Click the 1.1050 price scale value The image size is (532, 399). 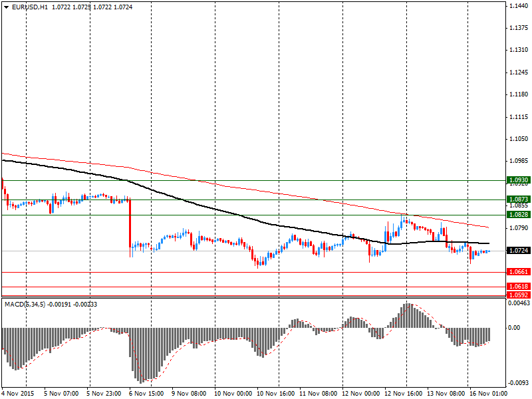pos(519,139)
